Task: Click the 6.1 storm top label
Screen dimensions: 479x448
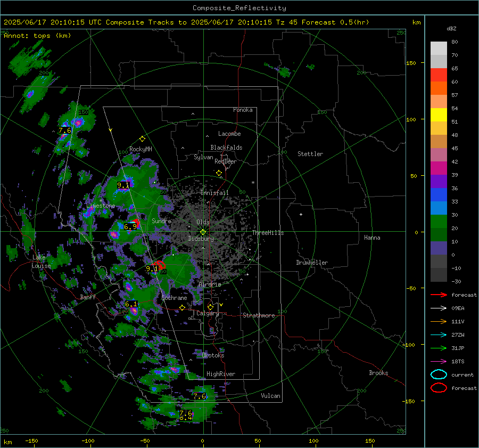Action: [x=131, y=304]
